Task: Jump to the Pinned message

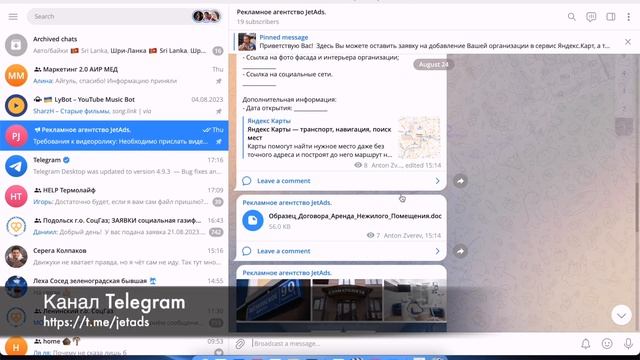Action: 424,42
